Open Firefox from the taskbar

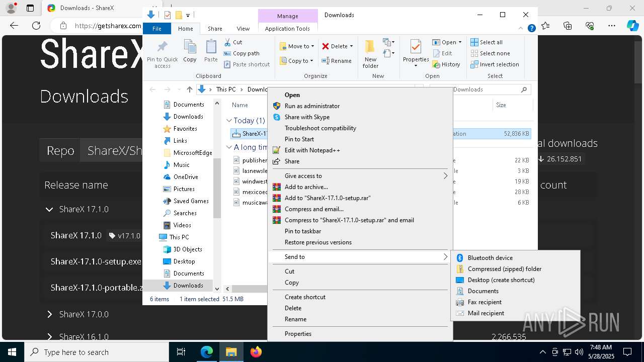pos(256,352)
